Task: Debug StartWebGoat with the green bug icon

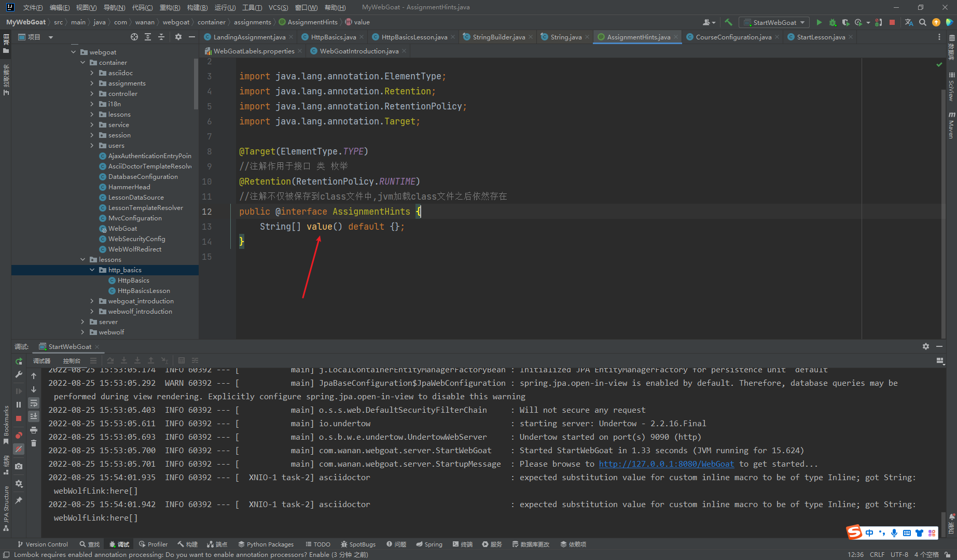Action: tap(833, 22)
